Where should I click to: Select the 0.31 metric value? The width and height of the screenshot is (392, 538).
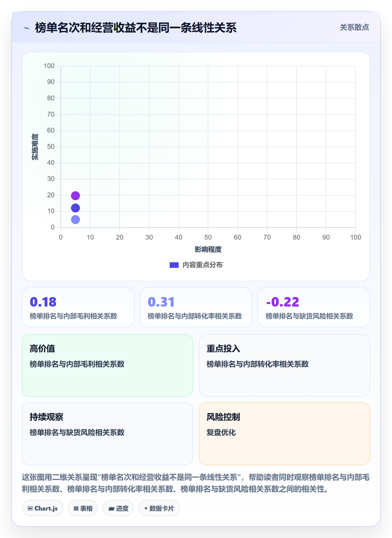tap(161, 302)
